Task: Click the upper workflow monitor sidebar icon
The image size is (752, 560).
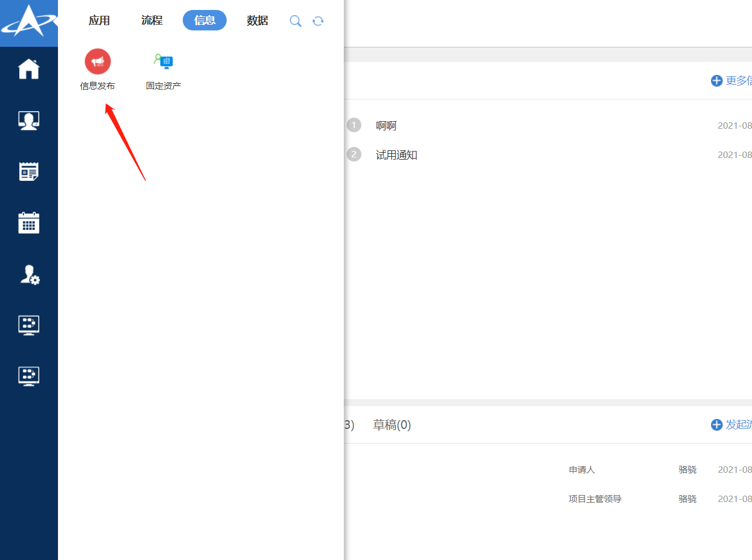Action: click(29, 325)
